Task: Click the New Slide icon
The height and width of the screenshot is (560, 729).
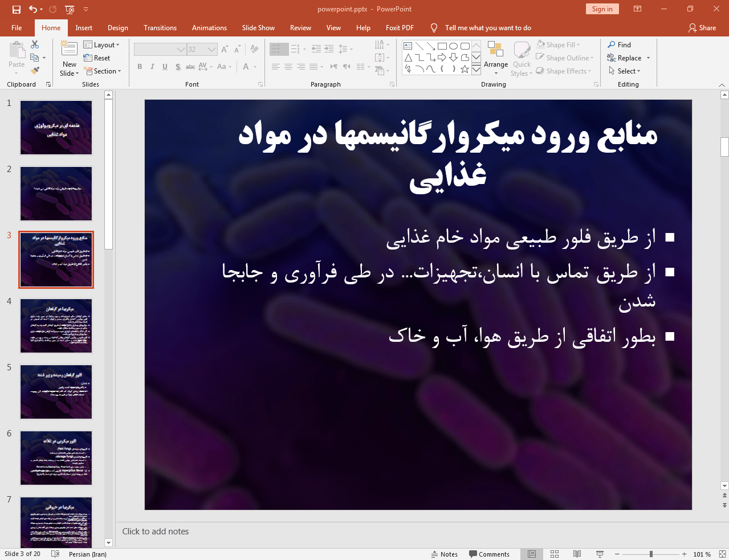Action: (x=69, y=48)
